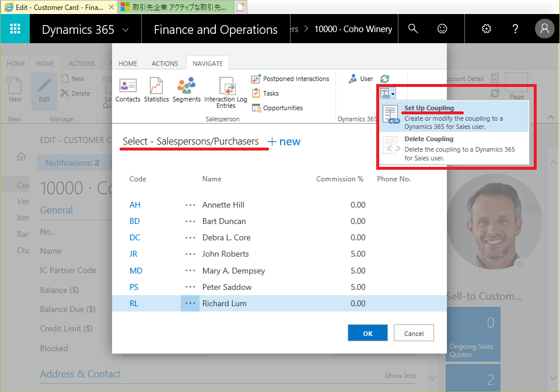Open Address & Contact section heading
The image size is (560, 392).
click(x=80, y=374)
